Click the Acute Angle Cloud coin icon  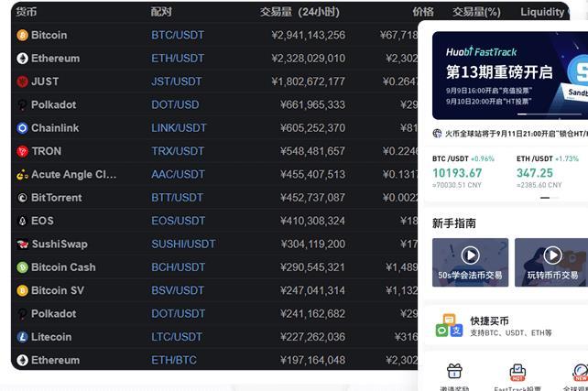pos(23,175)
